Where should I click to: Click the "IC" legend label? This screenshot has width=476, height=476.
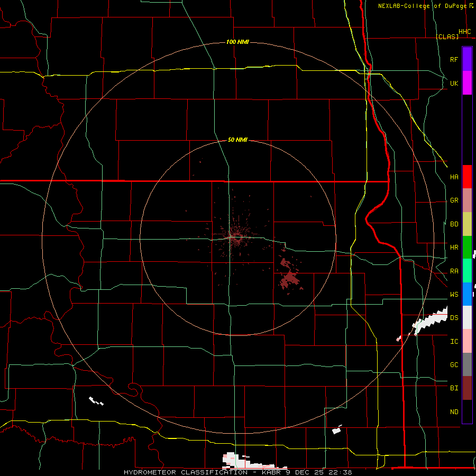(454, 342)
